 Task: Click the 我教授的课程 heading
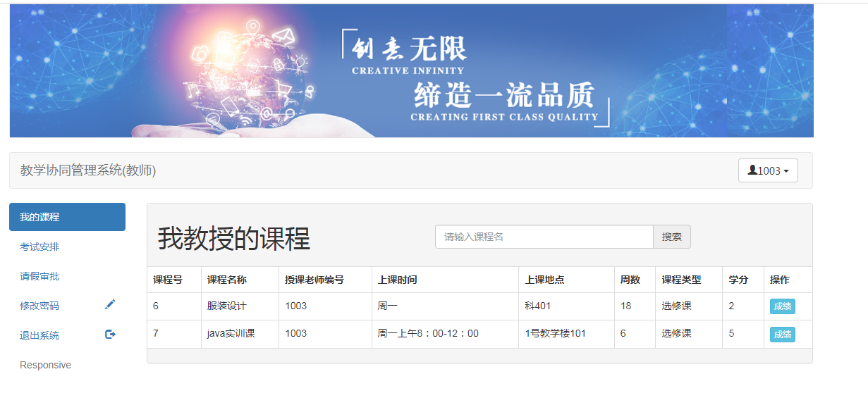point(234,239)
